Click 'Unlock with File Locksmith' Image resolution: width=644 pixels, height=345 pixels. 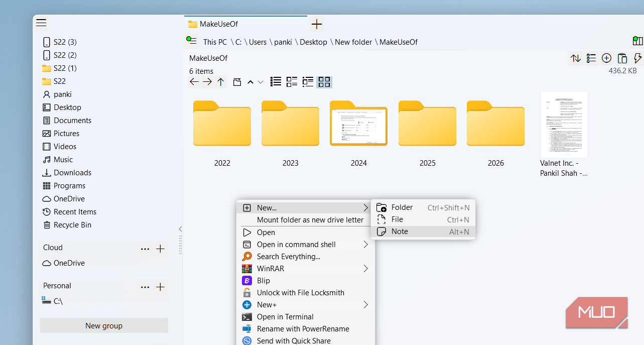tap(306, 293)
